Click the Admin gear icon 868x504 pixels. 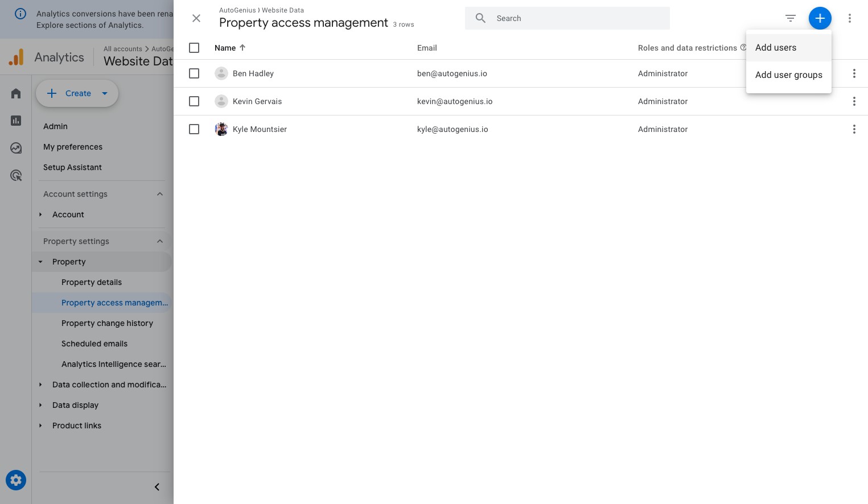[x=16, y=480]
